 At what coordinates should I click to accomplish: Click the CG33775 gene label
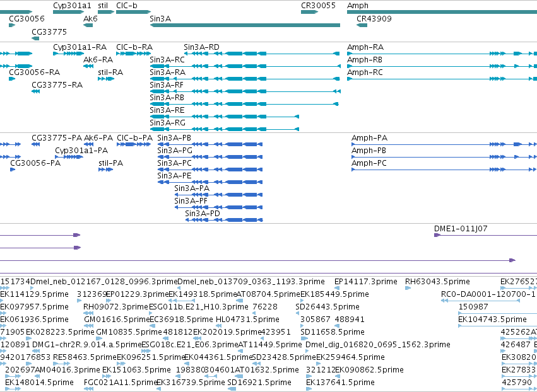[x=49, y=32]
